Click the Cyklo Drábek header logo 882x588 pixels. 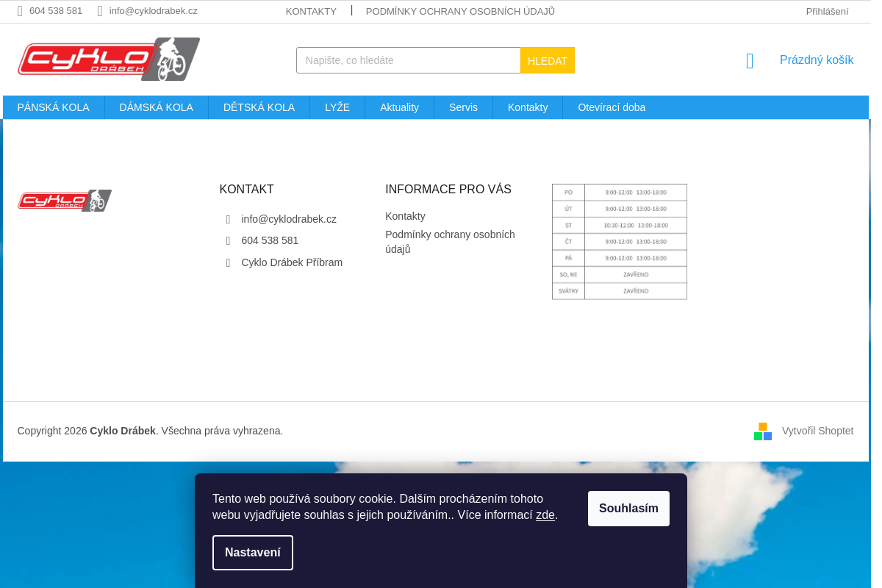click(109, 59)
